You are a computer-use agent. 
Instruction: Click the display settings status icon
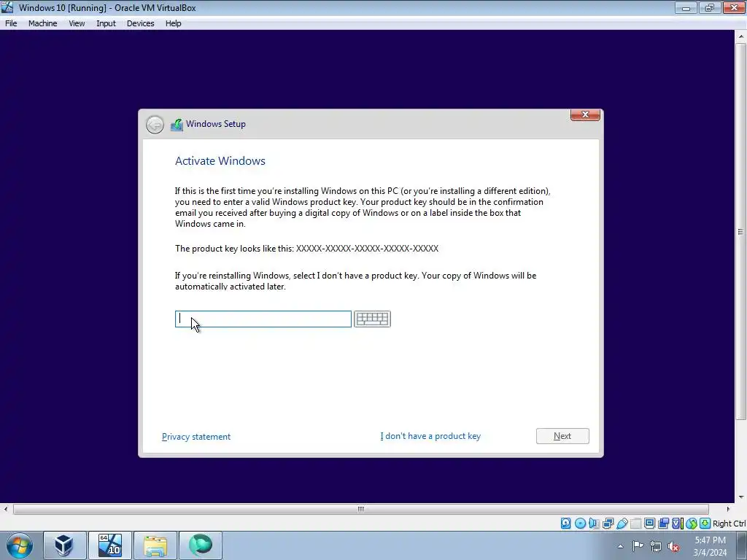coord(649,524)
